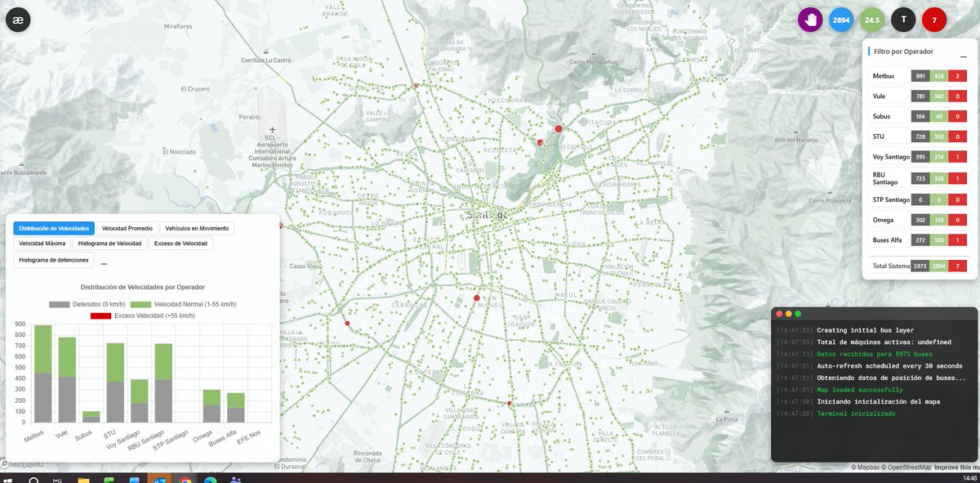Open Microsoft Edge from taskbar
The height and width of the screenshot is (483, 980).
point(210,478)
